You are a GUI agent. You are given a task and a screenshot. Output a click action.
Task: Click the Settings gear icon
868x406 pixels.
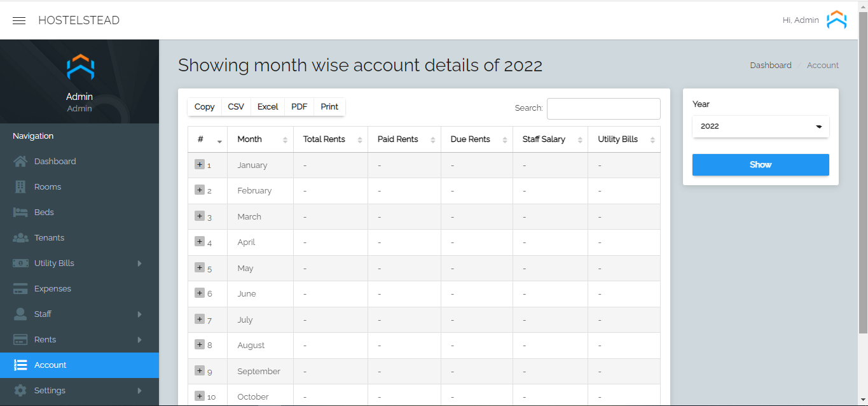tap(20, 391)
